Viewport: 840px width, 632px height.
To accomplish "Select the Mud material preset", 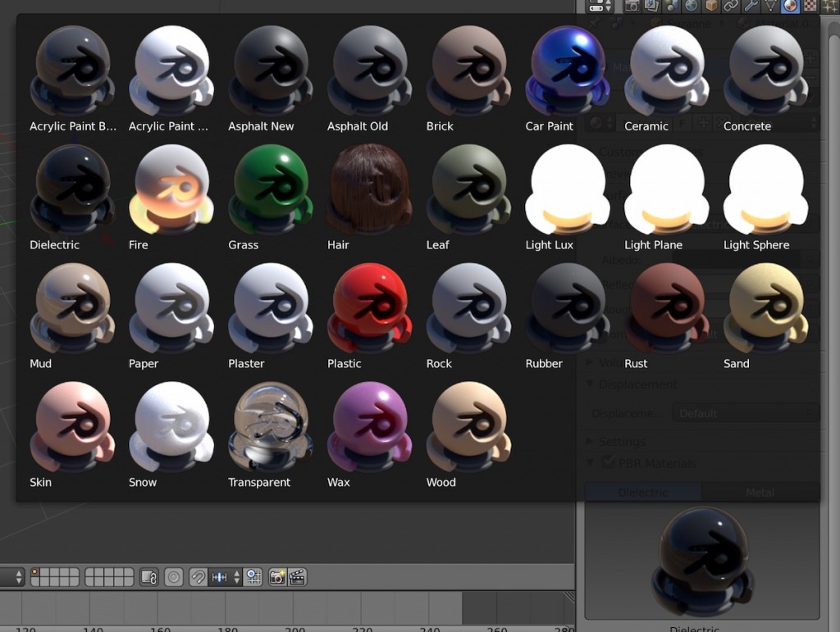I will tap(73, 316).
